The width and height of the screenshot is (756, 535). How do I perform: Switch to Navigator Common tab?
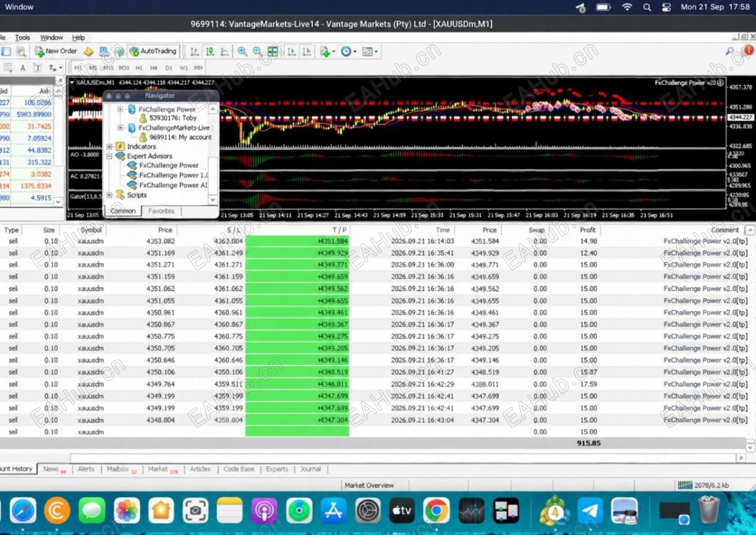click(x=123, y=211)
